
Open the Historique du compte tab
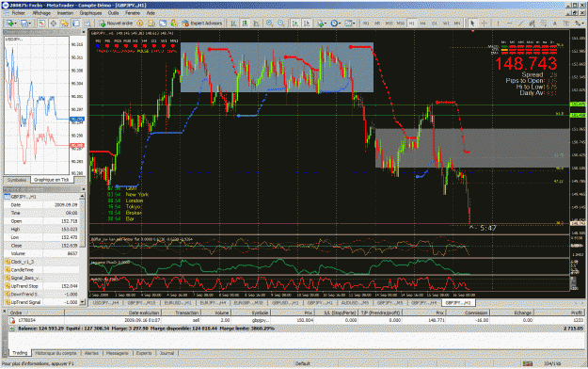pyautogui.click(x=56, y=353)
